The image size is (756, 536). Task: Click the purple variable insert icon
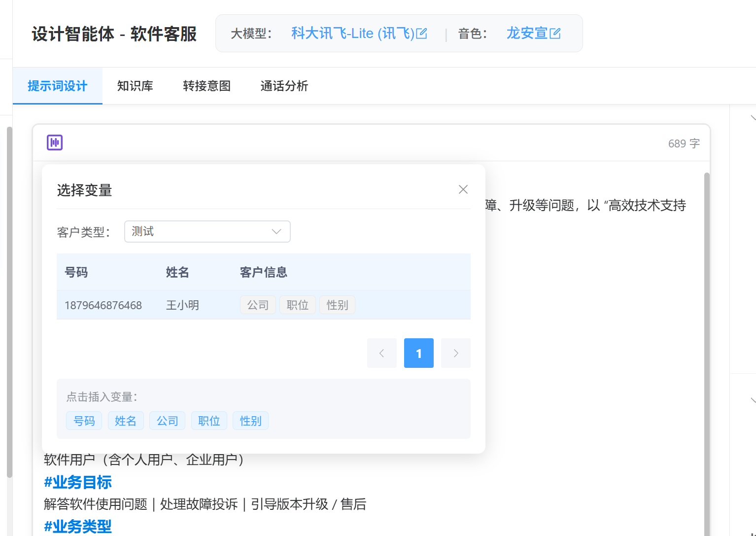click(55, 143)
